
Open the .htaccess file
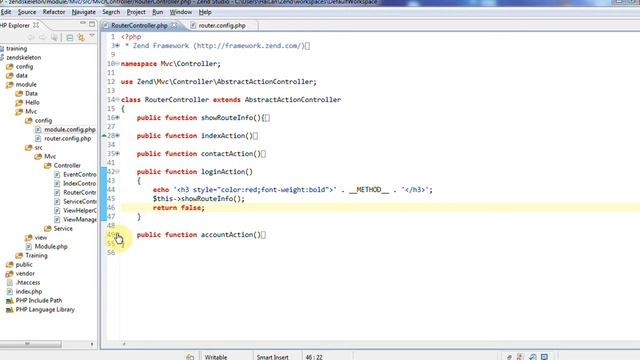point(28,282)
